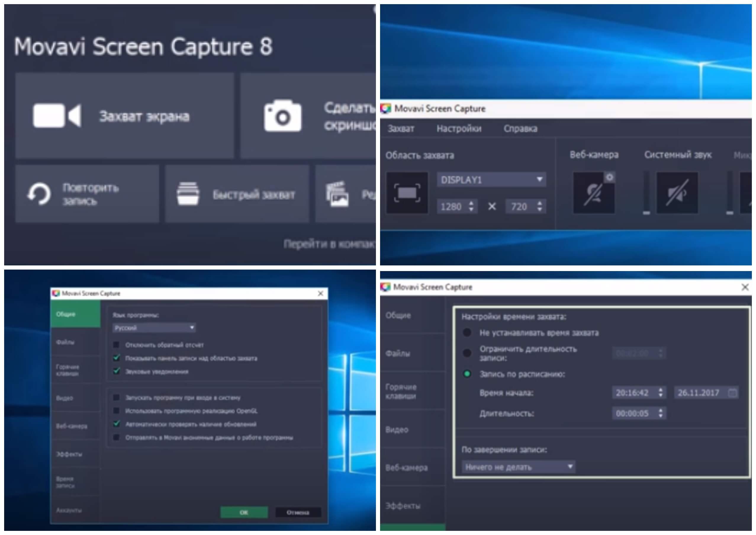Screen dimensions: 756x535
Task: Choose the Ограничить длительность записи radio option
Action: pos(467,353)
